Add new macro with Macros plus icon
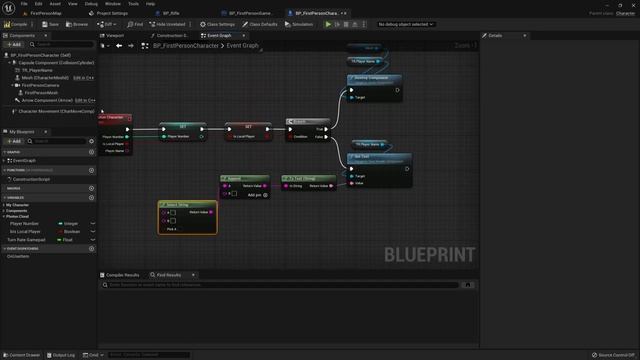 coord(91,188)
